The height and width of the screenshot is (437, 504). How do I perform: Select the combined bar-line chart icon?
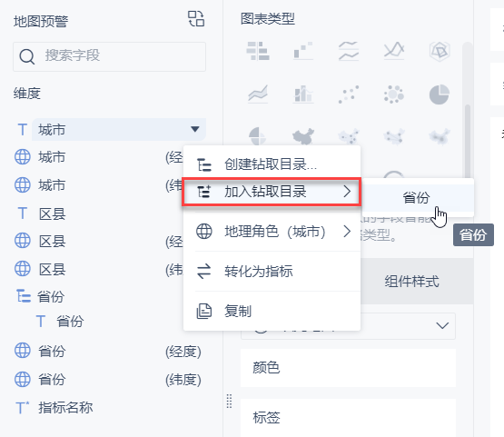[303, 94]
